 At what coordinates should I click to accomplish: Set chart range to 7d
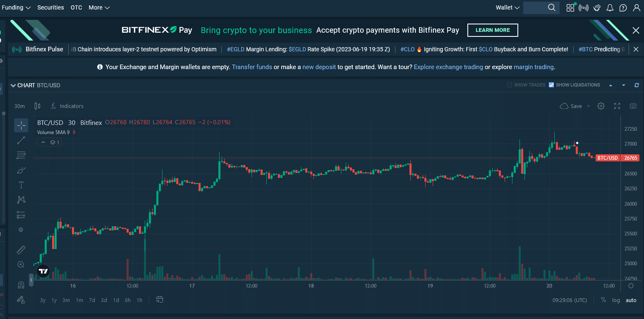(92, 300)
